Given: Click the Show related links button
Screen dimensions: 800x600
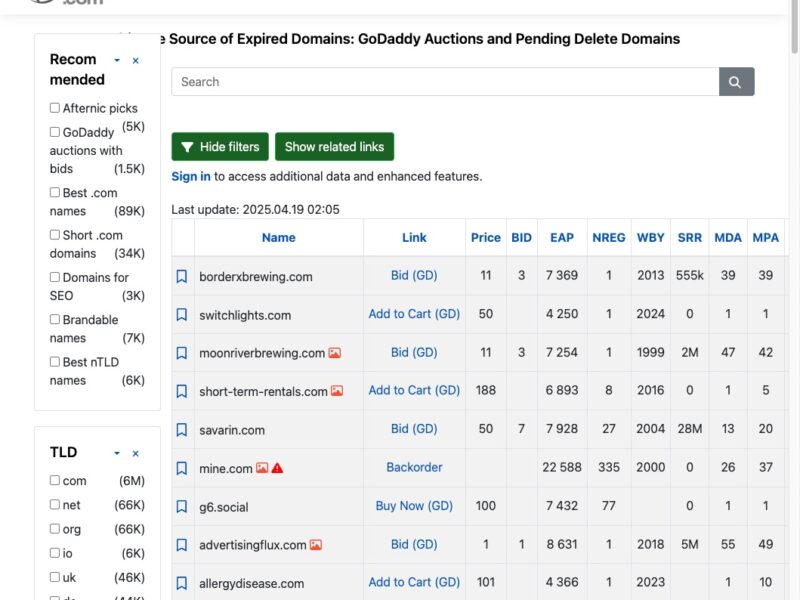Looking at the screenshot, I should (334, 146).
